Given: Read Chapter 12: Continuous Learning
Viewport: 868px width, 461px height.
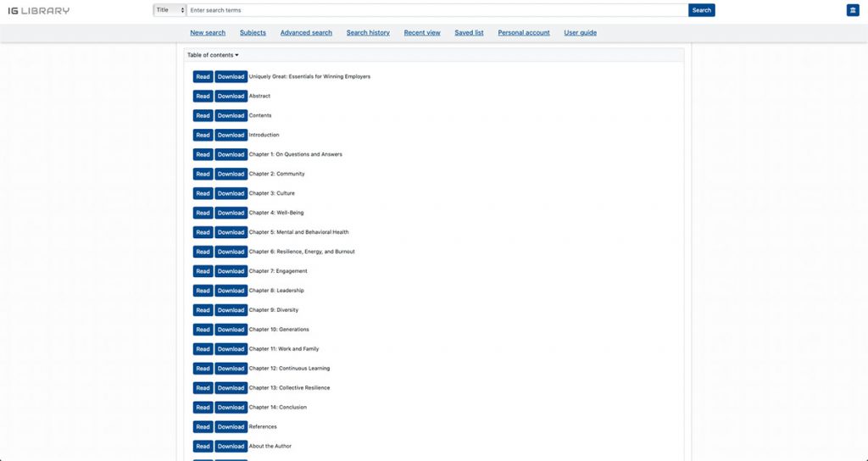Looking at the screenshot, I should coord(203,369).
